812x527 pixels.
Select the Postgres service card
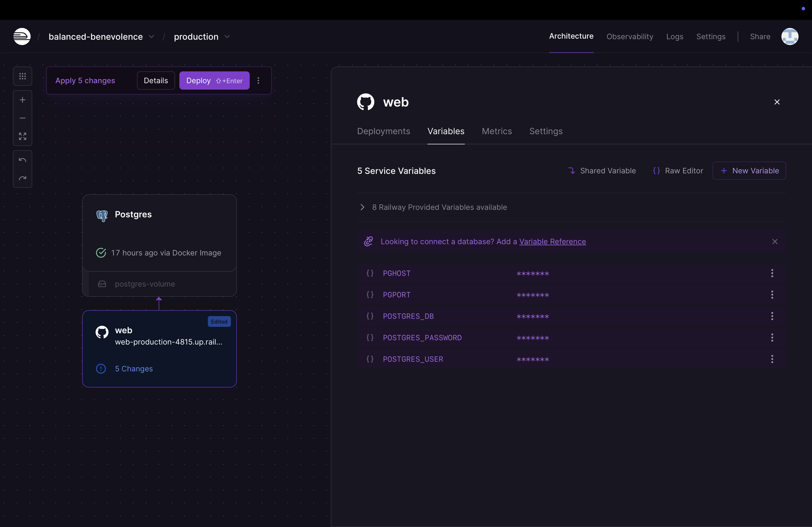159,233
